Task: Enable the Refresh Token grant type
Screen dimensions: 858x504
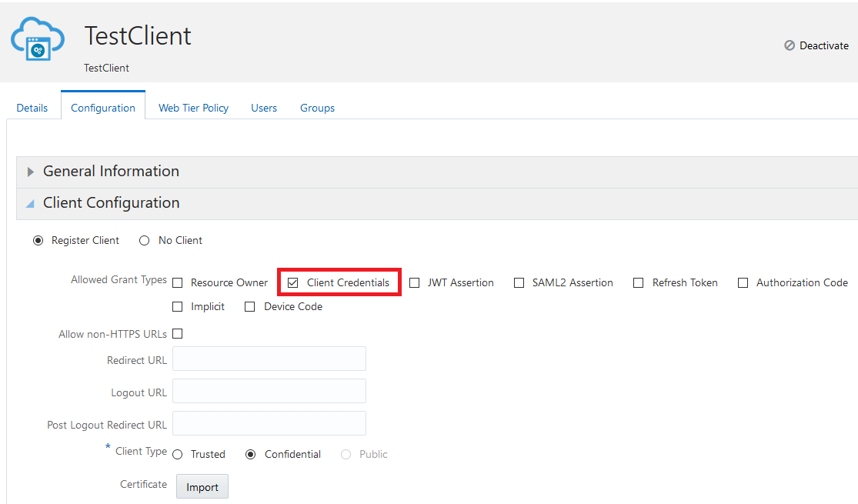Action: point(638,282)
